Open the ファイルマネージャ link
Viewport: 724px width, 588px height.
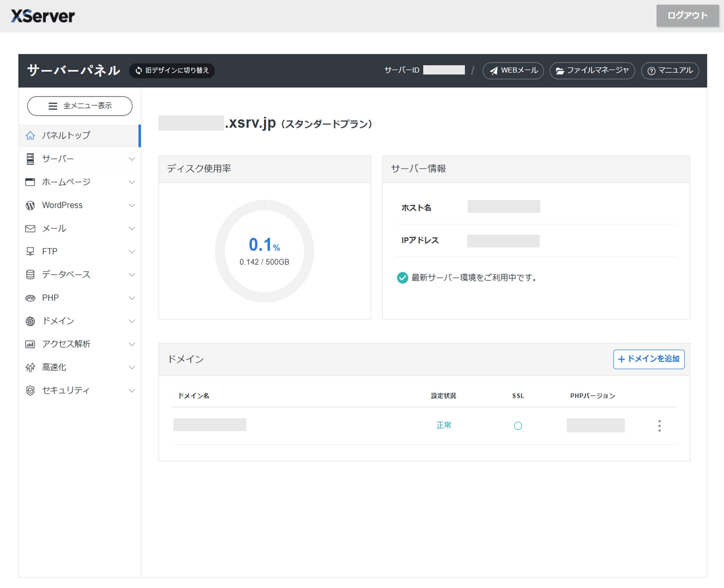point(592,70)
